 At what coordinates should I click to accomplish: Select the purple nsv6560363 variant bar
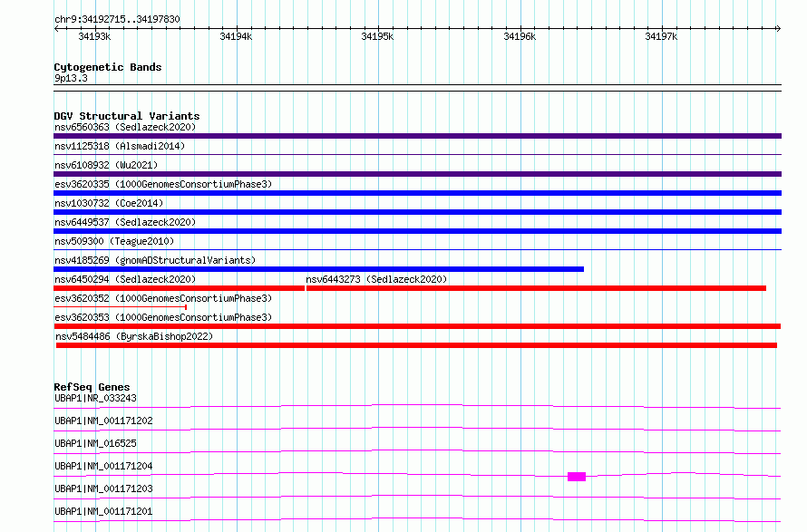(417, 136)
